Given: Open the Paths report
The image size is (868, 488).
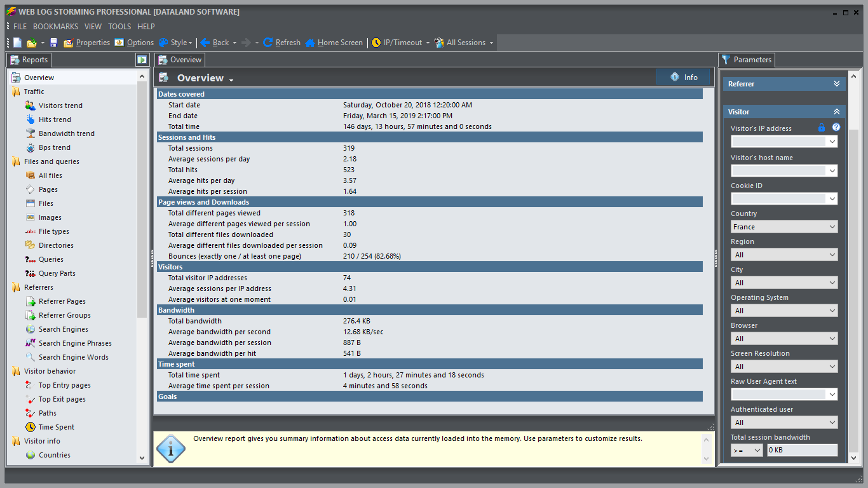Looking at the screenshot, I should (48, 413).
